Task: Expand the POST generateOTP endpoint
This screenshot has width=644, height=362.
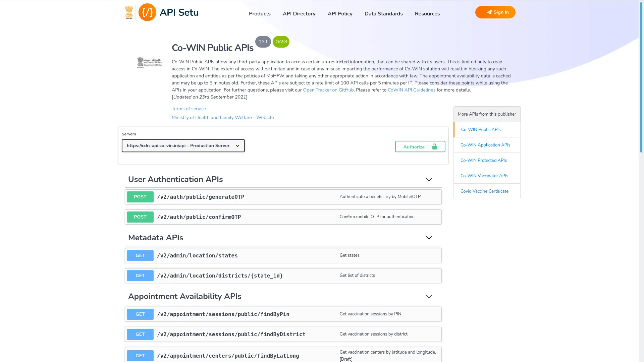Action: 283,197
